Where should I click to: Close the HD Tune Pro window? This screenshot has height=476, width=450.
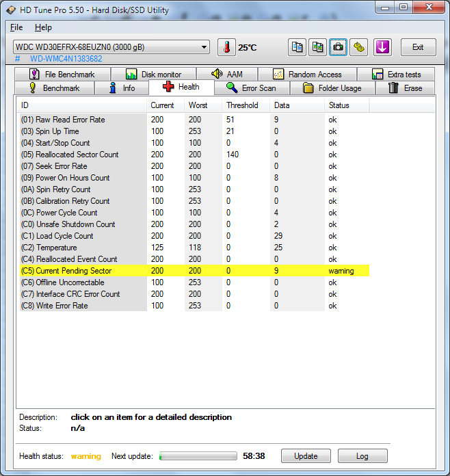coord(429,8)
